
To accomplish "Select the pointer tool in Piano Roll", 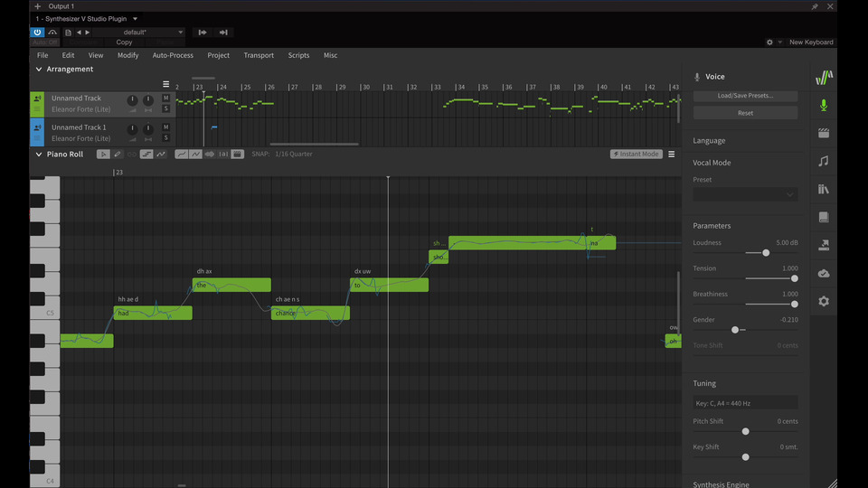I will click(103, 155).
